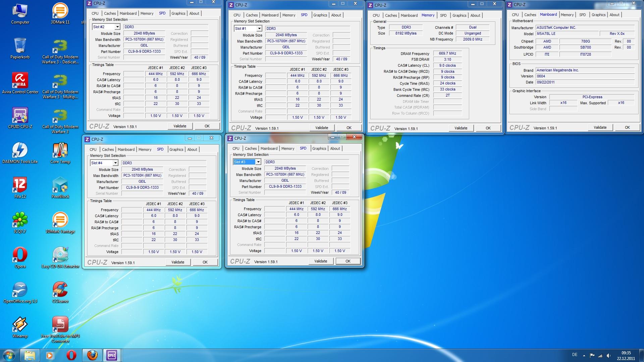Open the Computer desktop icon
The width and height of the screenshot is (644, 362).
pyautogui.click(x=20, y=13)
